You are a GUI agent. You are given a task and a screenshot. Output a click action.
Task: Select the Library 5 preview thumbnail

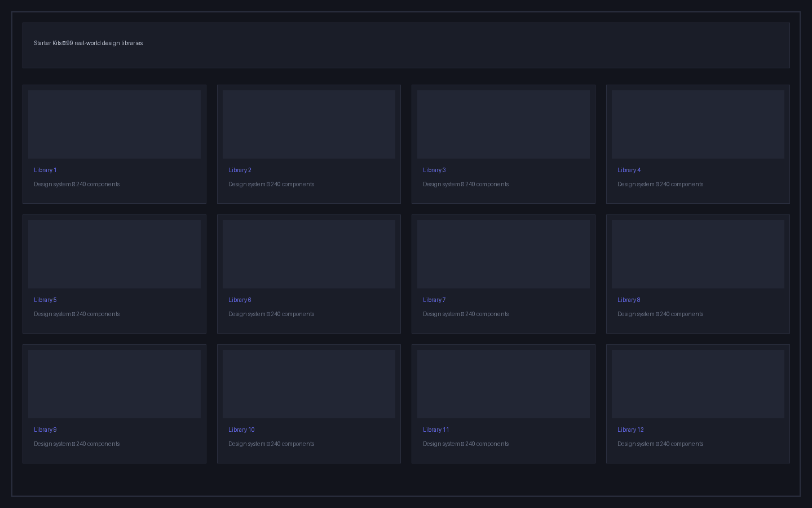point(114,254)
